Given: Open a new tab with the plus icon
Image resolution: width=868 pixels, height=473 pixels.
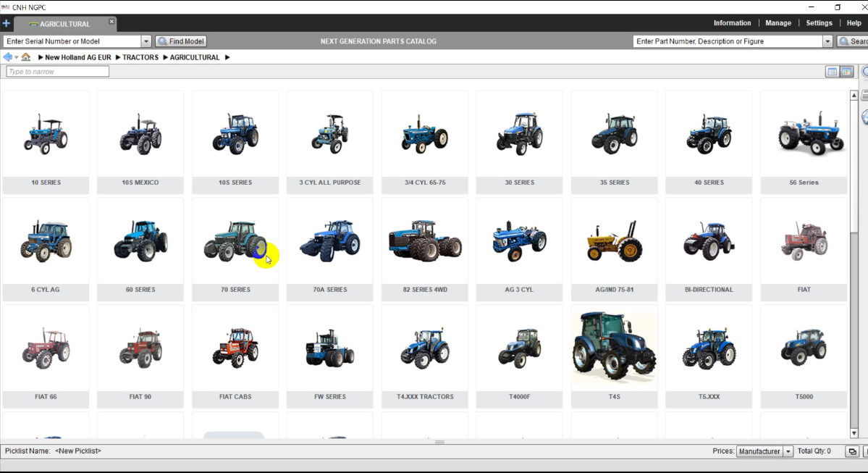Looking at the screenshot, I should point(6,23).
